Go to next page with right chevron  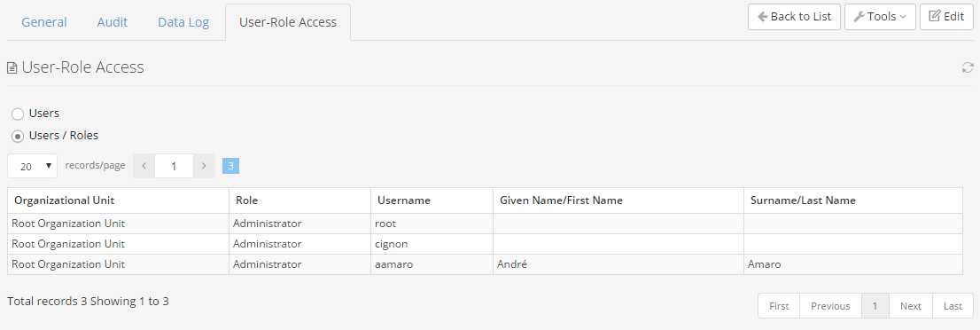point(204,166)
